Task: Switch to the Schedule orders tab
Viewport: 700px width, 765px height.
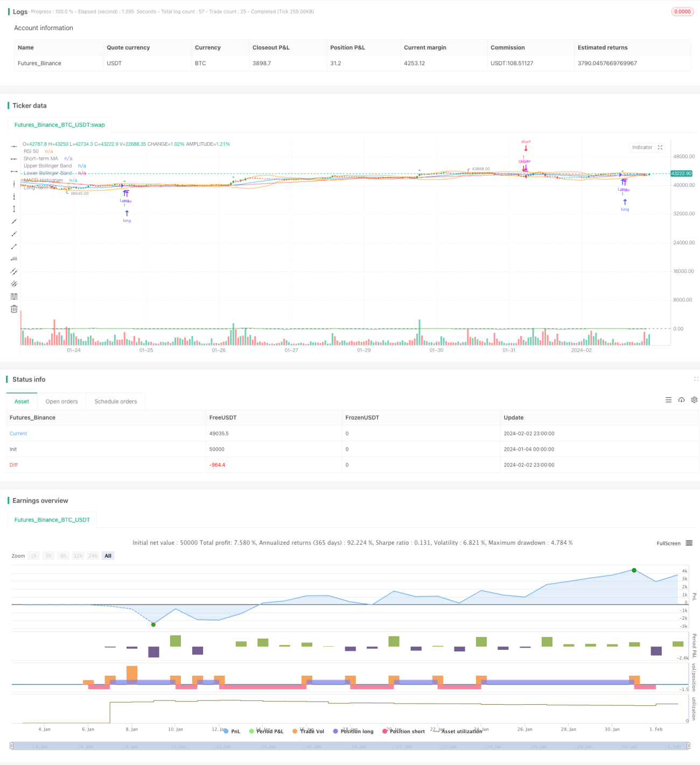Action: (x=116, y=402)
